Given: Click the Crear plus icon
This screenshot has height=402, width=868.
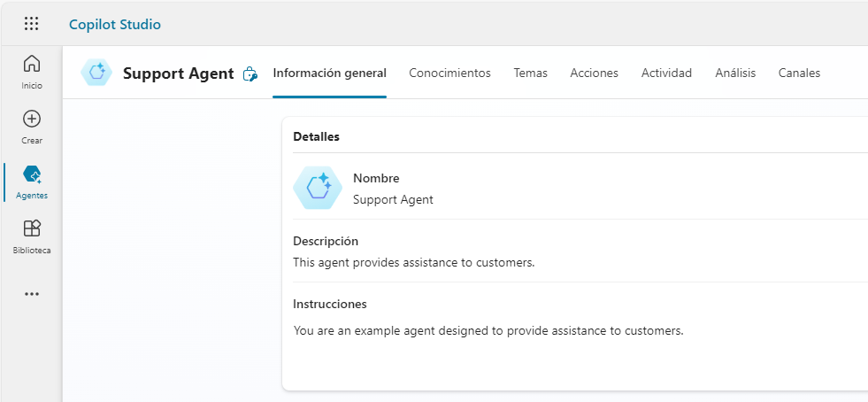Looking at the screenshot, I should 32,119.
